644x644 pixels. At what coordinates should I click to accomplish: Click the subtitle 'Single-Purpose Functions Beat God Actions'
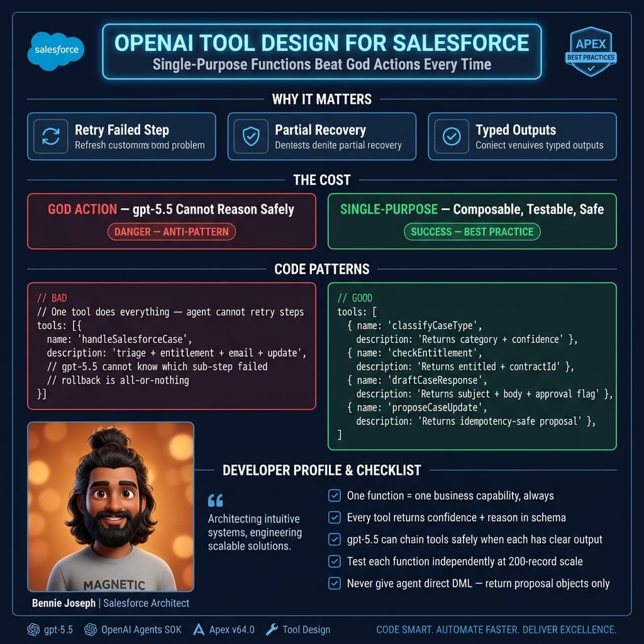(x=321, y=65)
